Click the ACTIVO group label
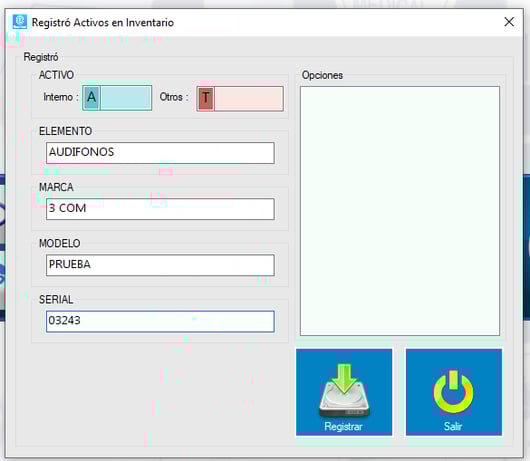This screenshot has width=530, height=461. click(56, 75)
